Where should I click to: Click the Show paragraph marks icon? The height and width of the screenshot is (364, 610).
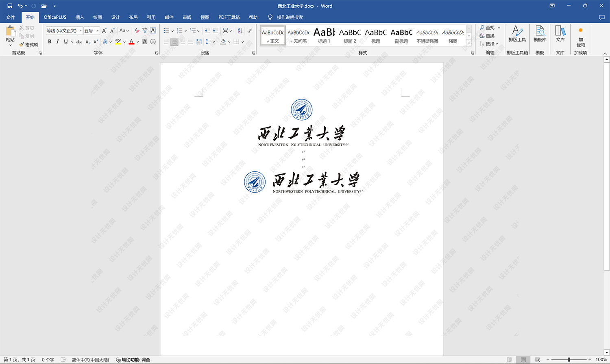(250, 30)
